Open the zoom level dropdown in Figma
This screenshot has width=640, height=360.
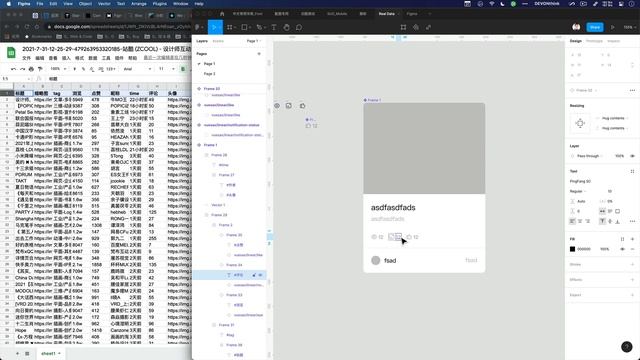point(629,27)
